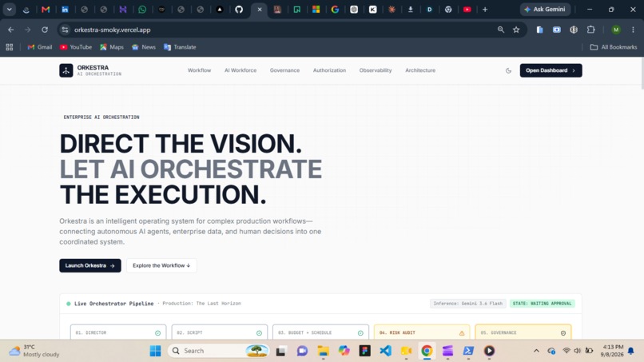Click the 05. Governance status icon
The image size is (644, 362).
pyautogui.click(x=563, y=332)
